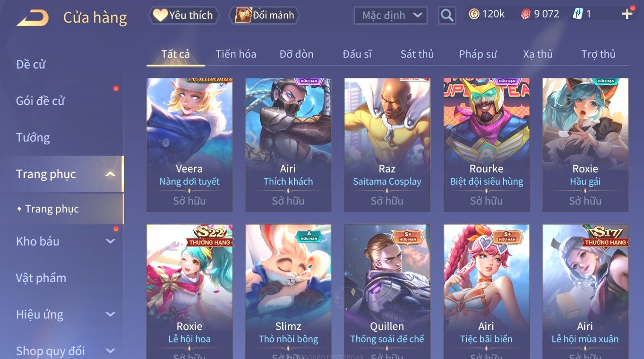The image size is (644, 359).
Task: Click the blue voucher ticket icon
Action: [x=577, y=14]
